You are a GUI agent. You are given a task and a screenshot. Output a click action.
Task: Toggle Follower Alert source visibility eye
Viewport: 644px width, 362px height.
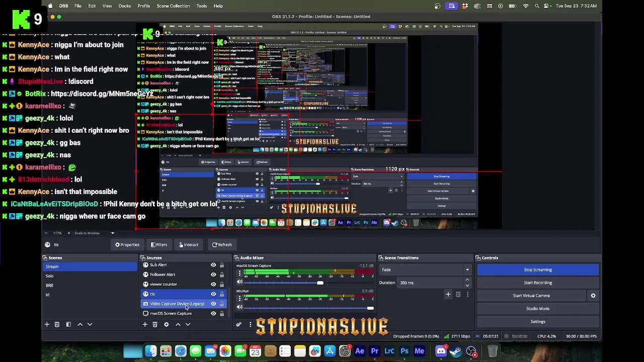coord(213,275)
